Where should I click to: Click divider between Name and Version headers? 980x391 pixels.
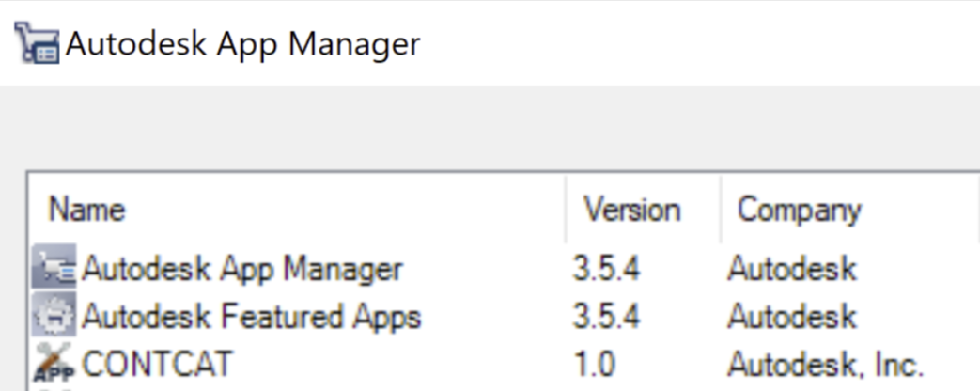567,210
